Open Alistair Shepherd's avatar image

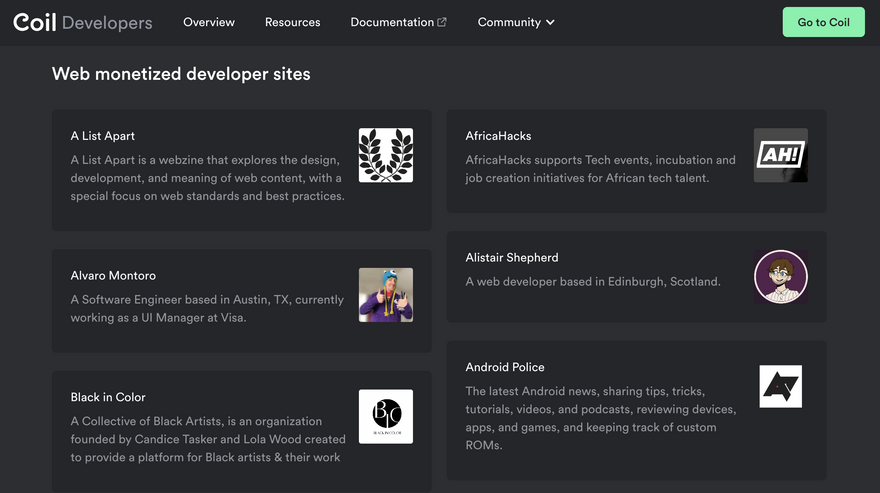point(781,277)
